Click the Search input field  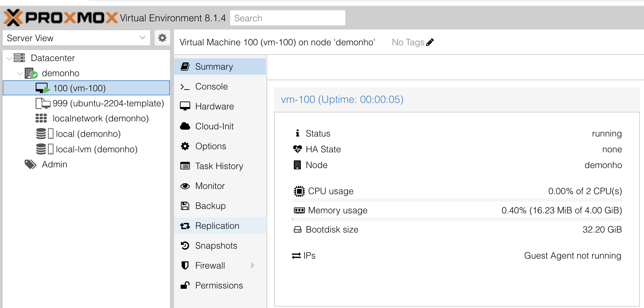[287, 18]
